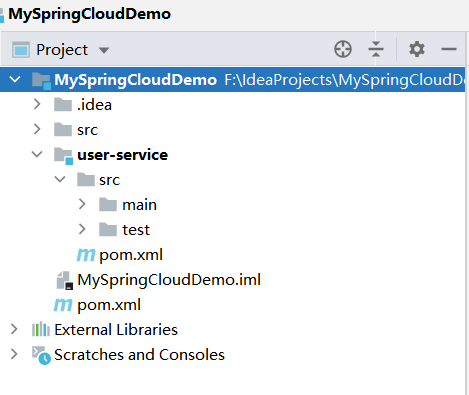
Task: Click the MySpringCloudDemo.iml file icon
Action: point(65,280)
